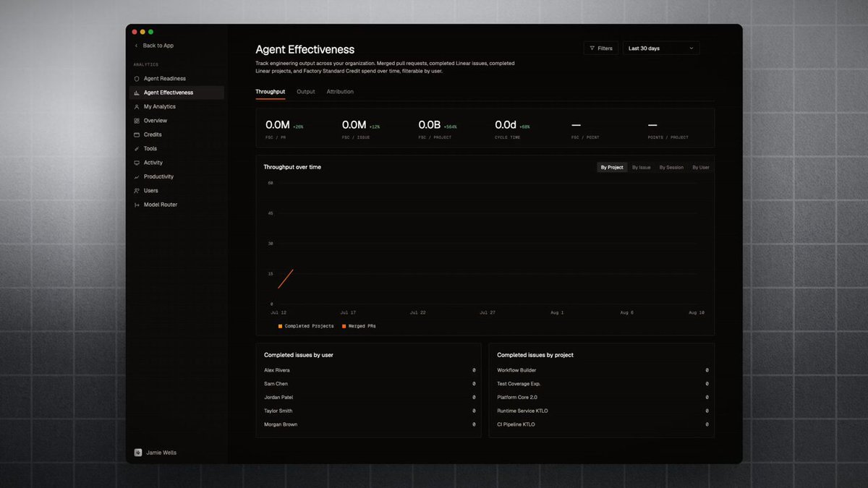Click the Jamie Wells avatar icon

pyautogui.click(x=138, y=453)
